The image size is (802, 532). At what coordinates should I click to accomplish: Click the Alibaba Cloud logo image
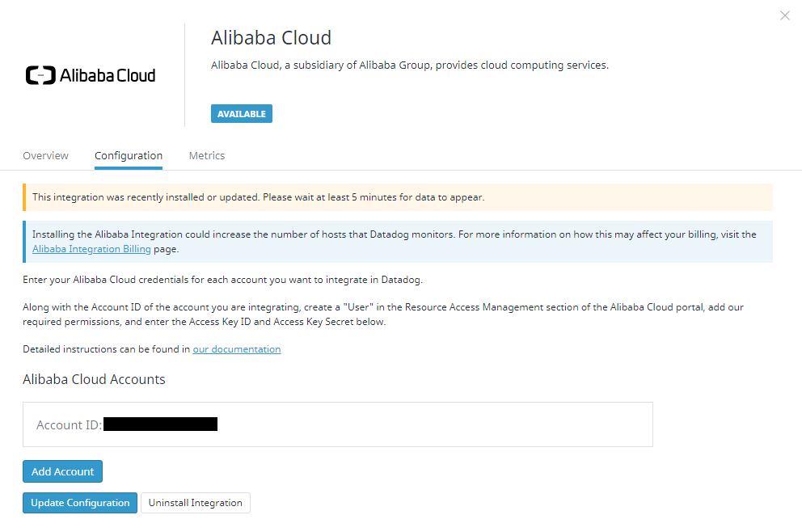[91, 75]
